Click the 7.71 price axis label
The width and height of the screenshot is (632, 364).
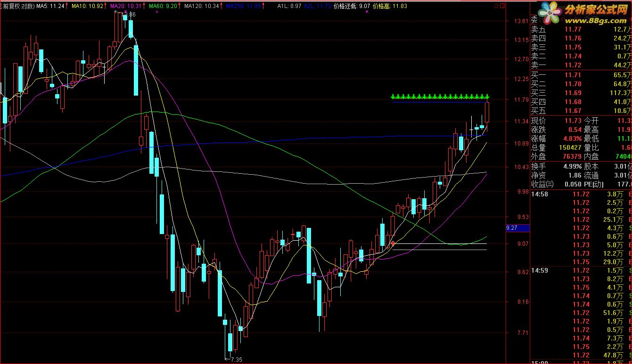523,333
